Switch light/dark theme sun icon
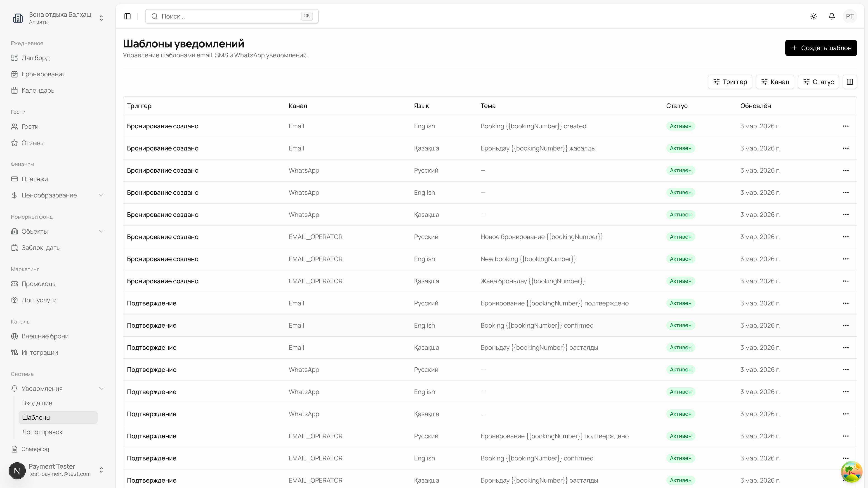Image resolution: width=868 pixels, height=488 pixels. [814, 16]
